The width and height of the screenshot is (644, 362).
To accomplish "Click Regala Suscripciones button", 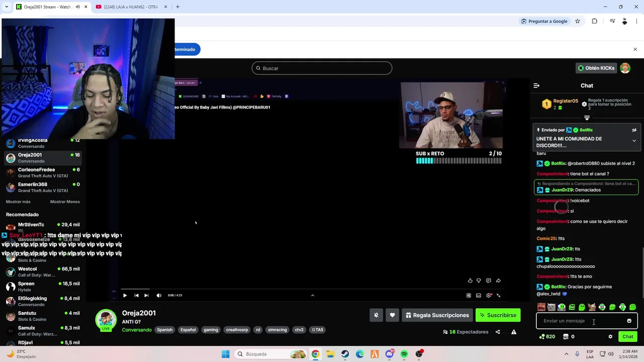I will (437, 315).
